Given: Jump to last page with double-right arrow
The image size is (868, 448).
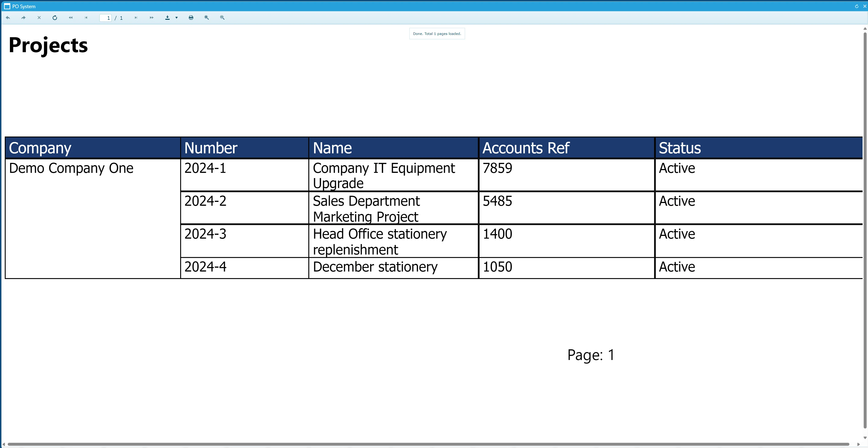Looking at the screenshot, I should click(x=152, y=17).
